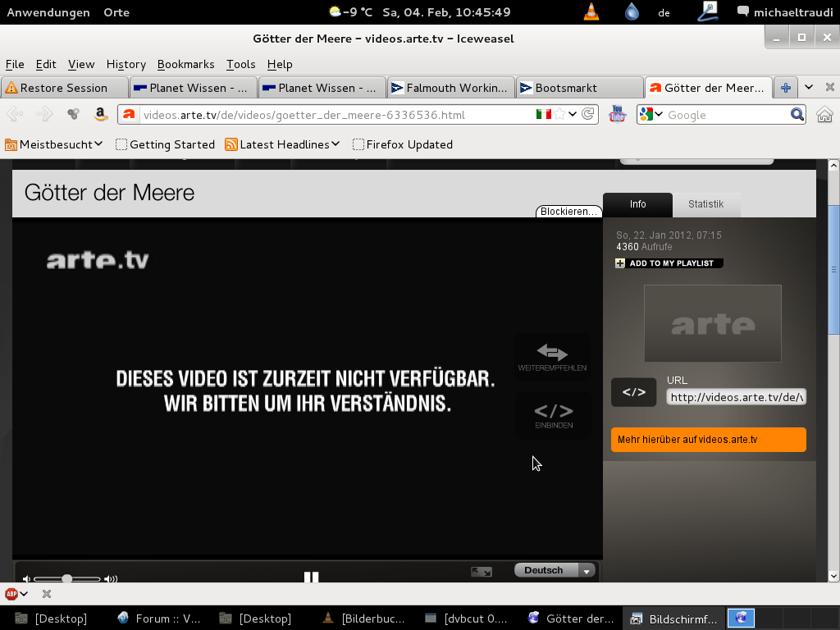
Task: Select the Info tab in the side panel
Action: pos(637,204)
